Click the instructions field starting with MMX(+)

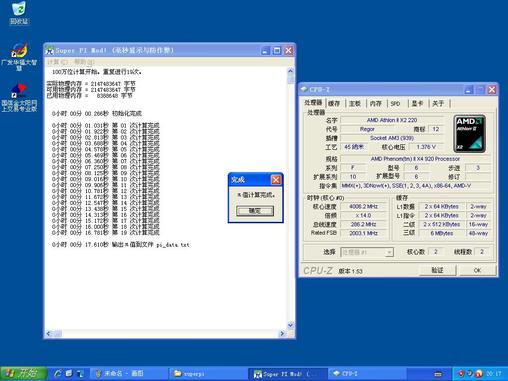(x=415, y=186)
